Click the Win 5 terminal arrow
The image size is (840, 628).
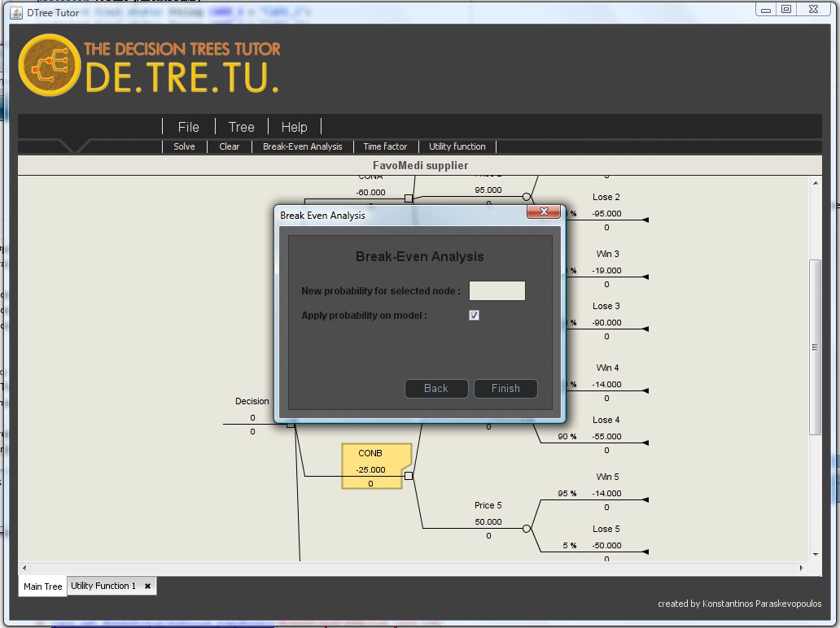tap(645, 499)
